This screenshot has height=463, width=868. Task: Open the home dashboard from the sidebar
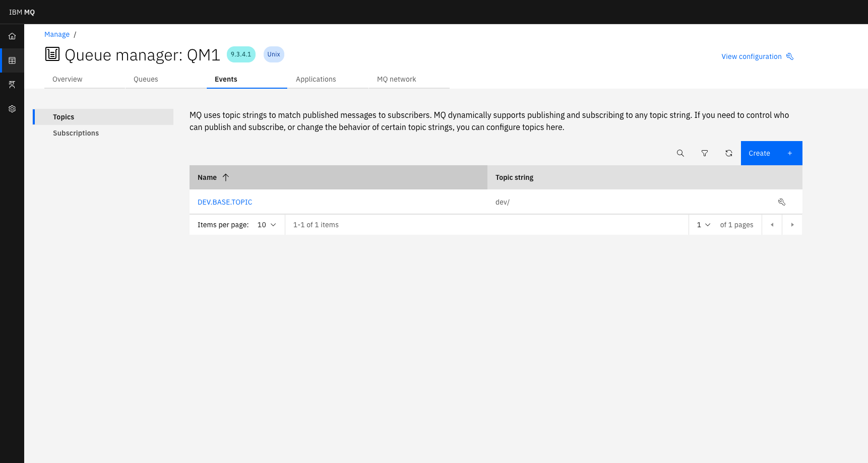12,36
